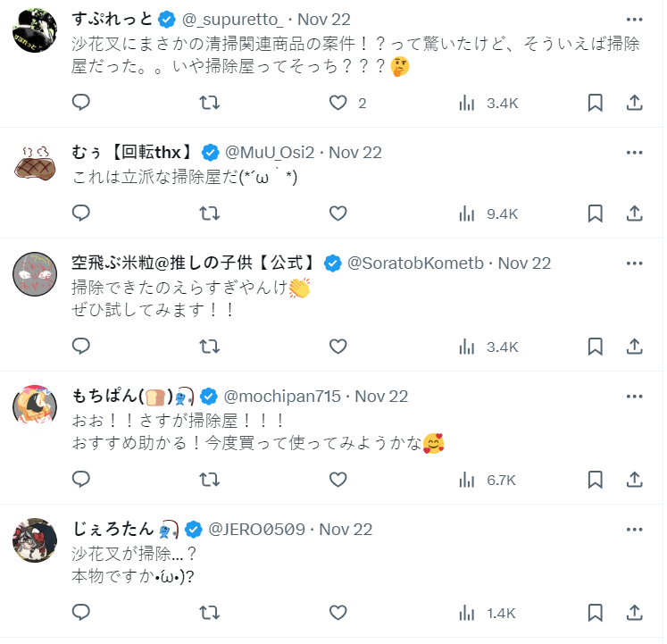This screenshot has width=667, height=644.
Task: Click むぅ's steak profile avatar
Action: 36,163
